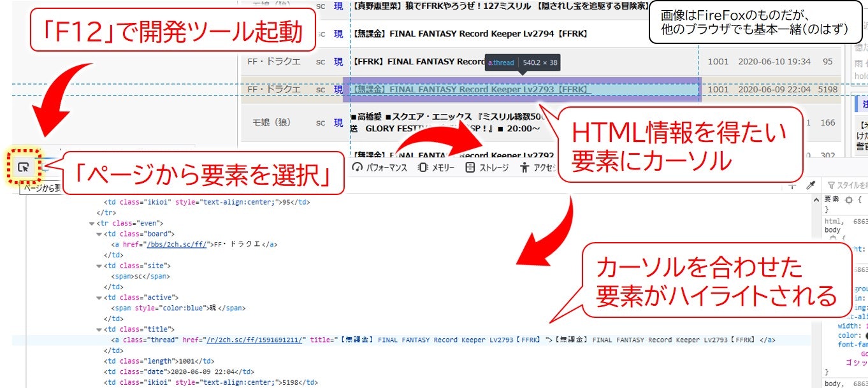
Task: Open the FFRK Lv2794 thread title
Action: point(470,34)
